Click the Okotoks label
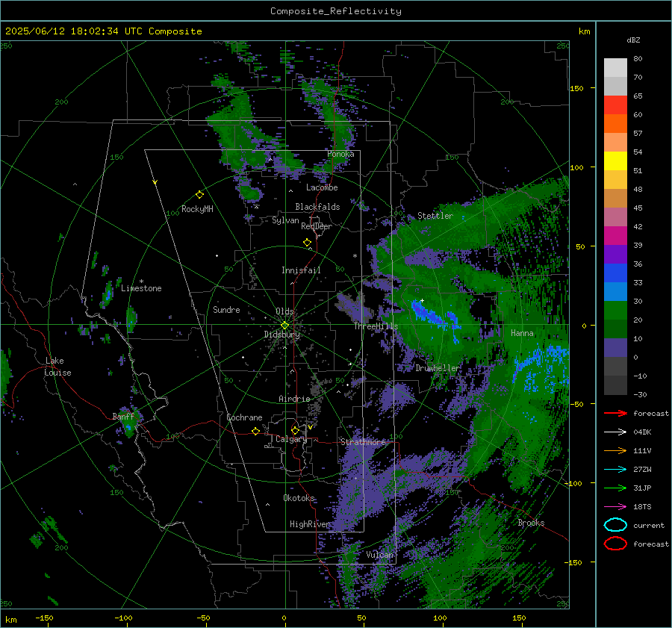Viewport: 672px width, 628px height. 299,498
